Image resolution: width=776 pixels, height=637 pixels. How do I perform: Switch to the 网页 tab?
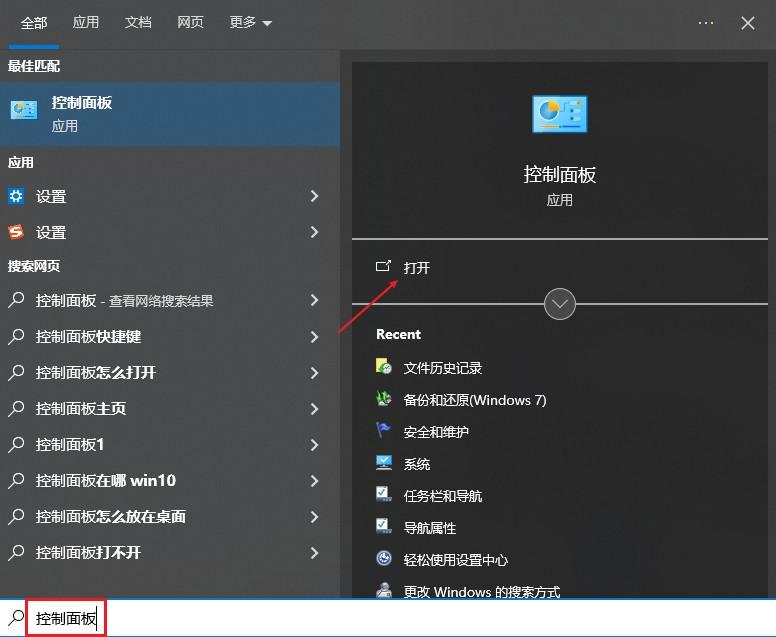click(191, 22)
